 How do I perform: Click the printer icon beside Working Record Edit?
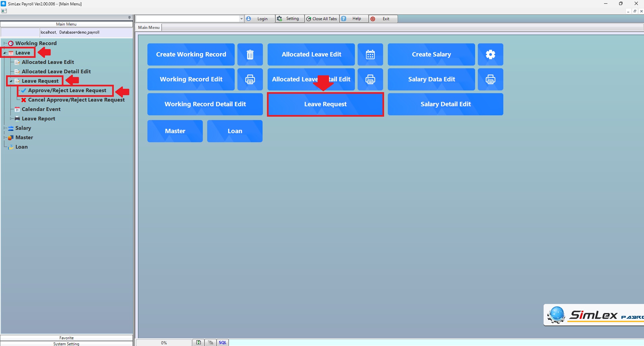coord(250,79)
